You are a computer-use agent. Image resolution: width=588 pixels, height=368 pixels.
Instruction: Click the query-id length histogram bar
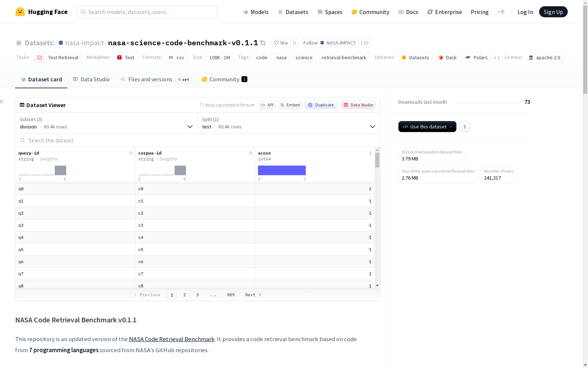tap(60, 170)
